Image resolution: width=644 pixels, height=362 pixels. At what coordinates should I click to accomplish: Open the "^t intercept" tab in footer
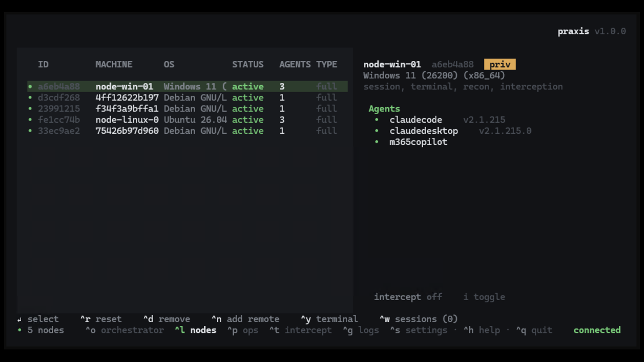[x=300, y=330]
